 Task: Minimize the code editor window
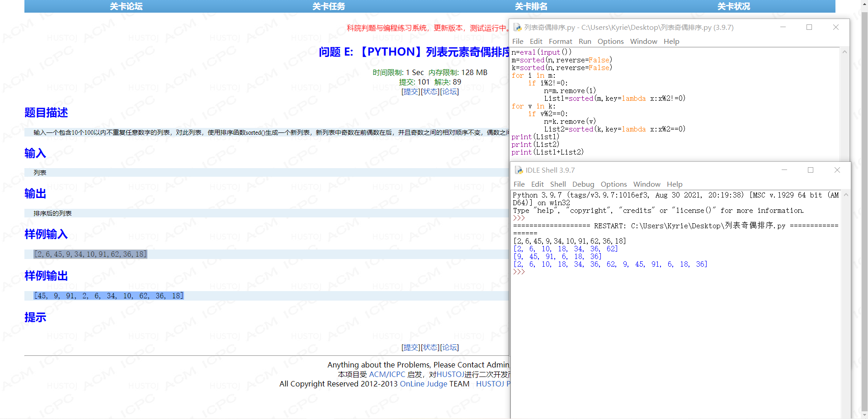[783, 27]
